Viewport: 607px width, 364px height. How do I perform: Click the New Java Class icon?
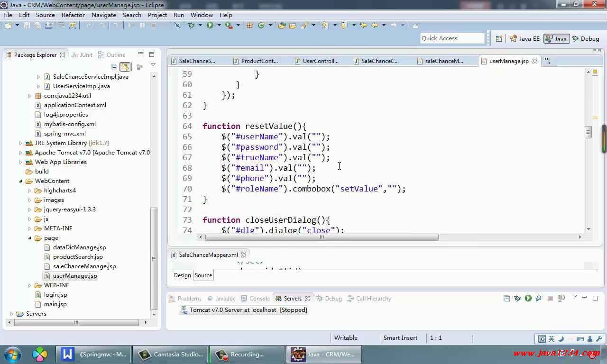click(x=261, y=26)
